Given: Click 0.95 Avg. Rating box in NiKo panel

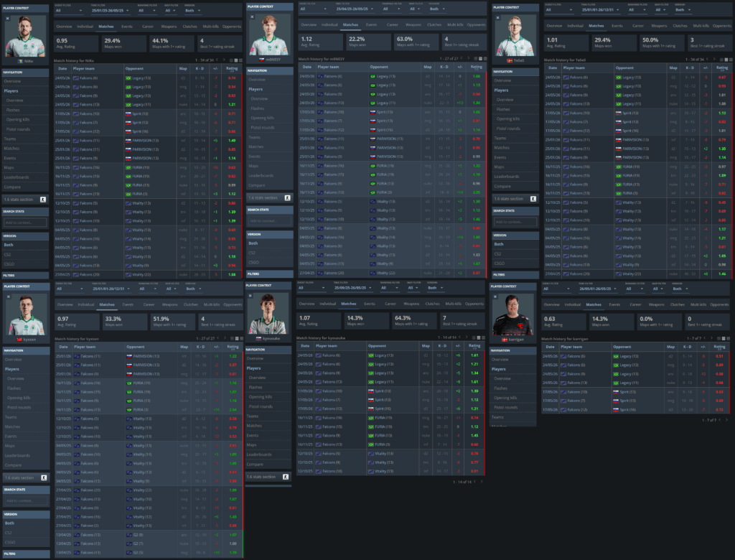Looking at the screenshot, I should point(76,44).
